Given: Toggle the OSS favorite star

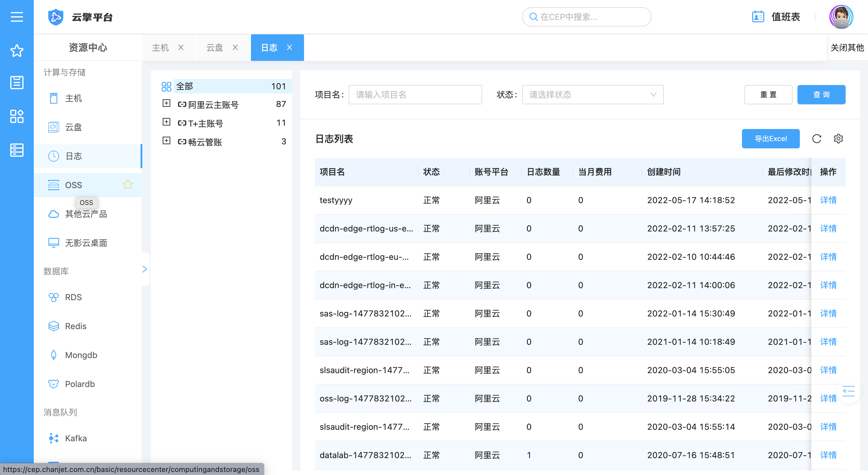Looking at the screenshot, I should point(128,184).
